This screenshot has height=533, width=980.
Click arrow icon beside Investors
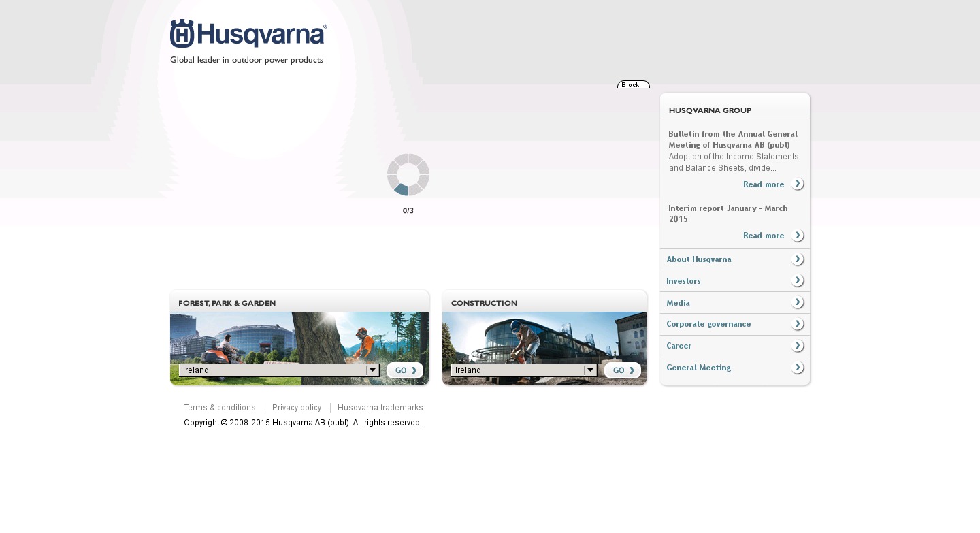point(798,281)
